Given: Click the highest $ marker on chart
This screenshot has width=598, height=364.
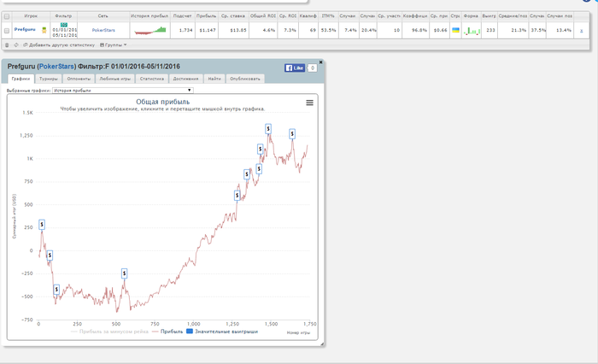Looking at the screenshot, I should 268,129.
